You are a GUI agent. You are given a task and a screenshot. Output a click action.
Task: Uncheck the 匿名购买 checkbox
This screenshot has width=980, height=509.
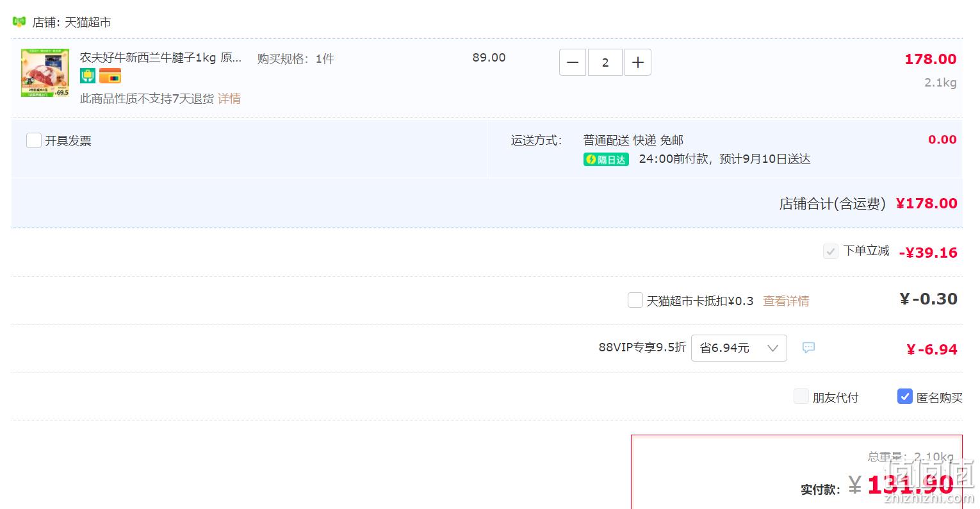point(905,396)
